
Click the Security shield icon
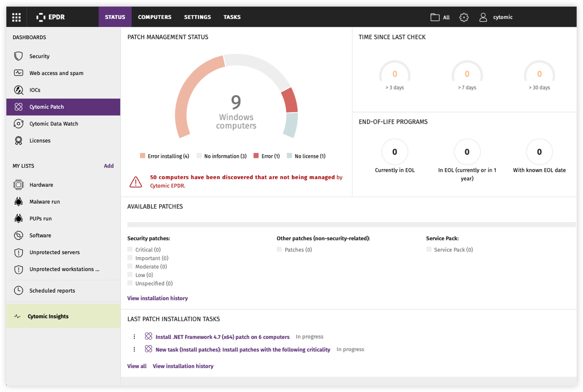point(18,56)
